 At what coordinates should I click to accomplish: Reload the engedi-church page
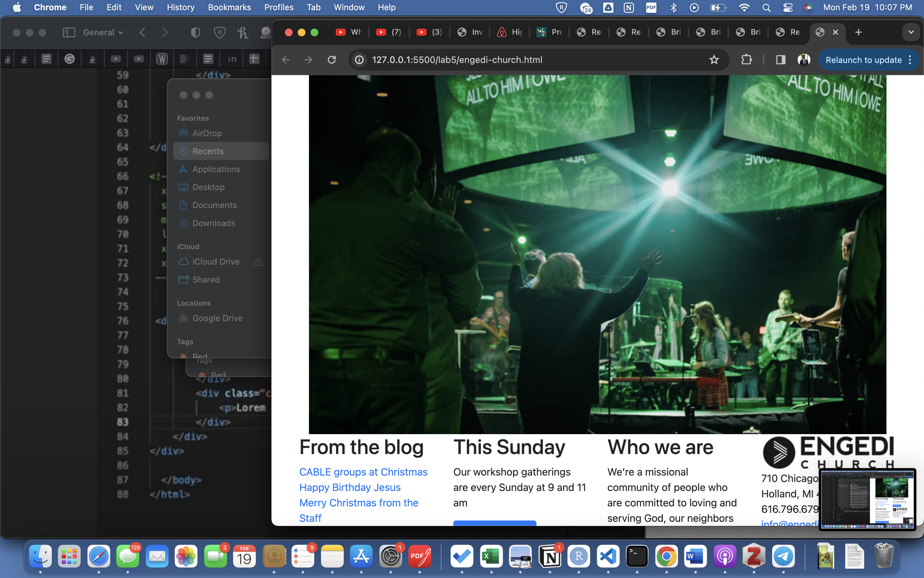[332, 60]
